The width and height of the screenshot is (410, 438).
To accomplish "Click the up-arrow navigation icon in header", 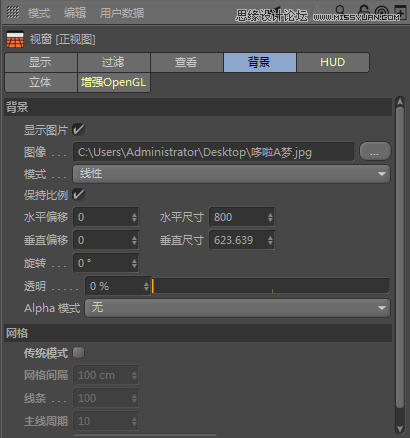I will click(x=317, y=11).
